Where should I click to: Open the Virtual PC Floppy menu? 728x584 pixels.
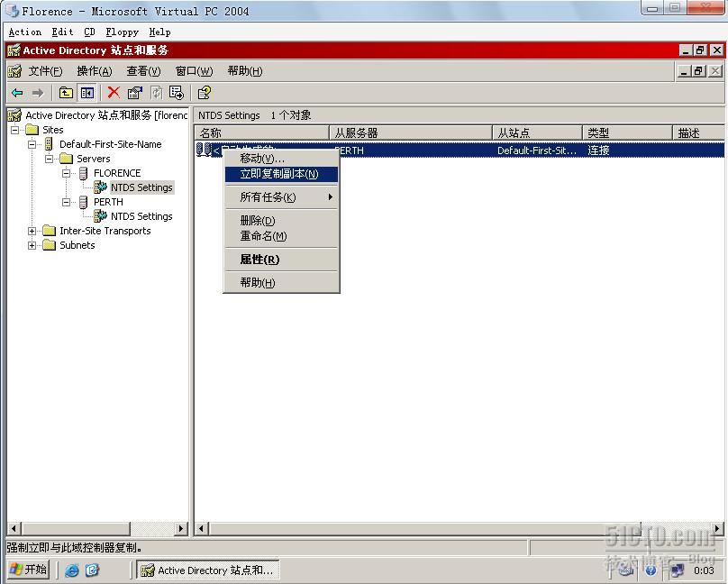pyautogui.click(x=123, y=32)
